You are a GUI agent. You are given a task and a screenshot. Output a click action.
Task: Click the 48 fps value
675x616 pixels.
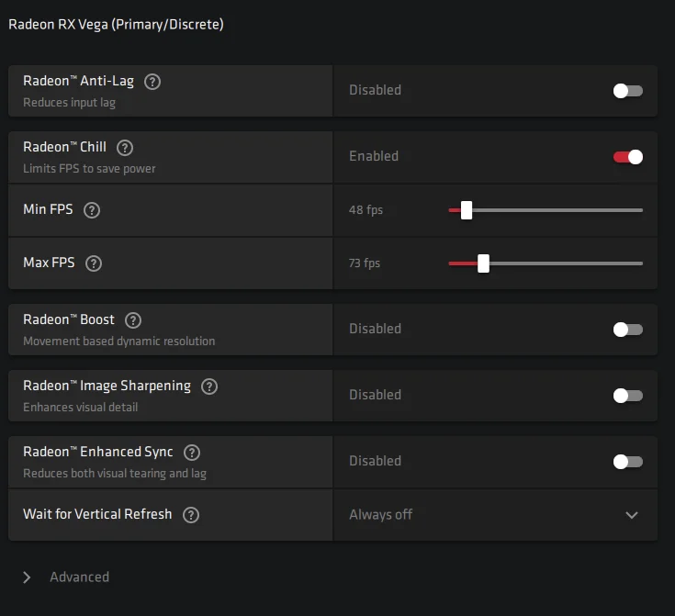point(366,210)
